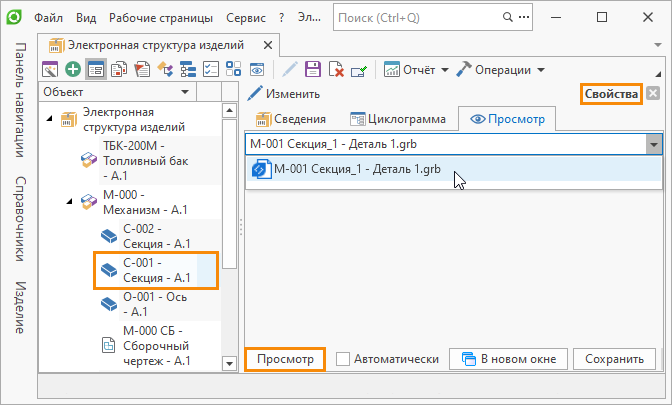Select М-000 Механизм - А.1 tree item
Screen dimensions: 672x405
(145, 202)
